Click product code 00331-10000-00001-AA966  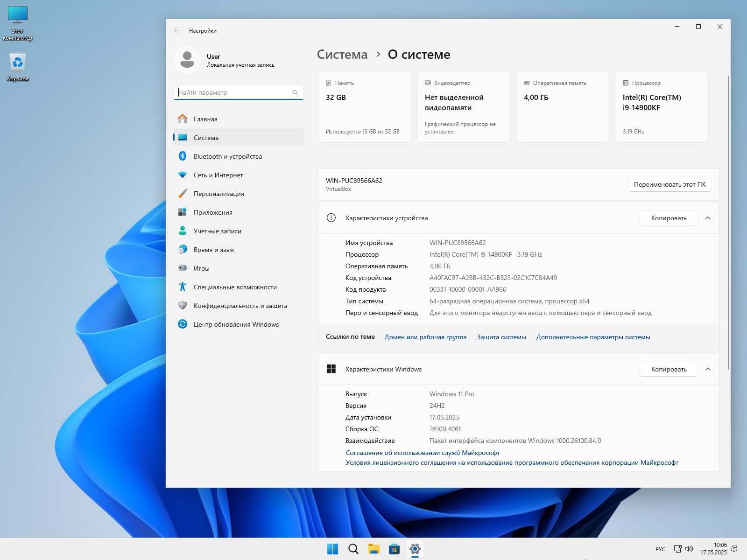click(468, 289)
